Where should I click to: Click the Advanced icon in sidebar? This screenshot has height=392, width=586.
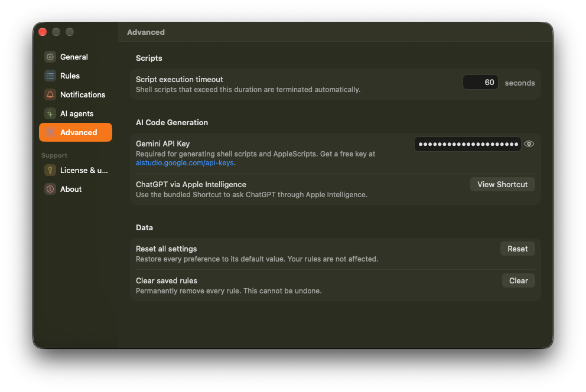coord(50,132)
